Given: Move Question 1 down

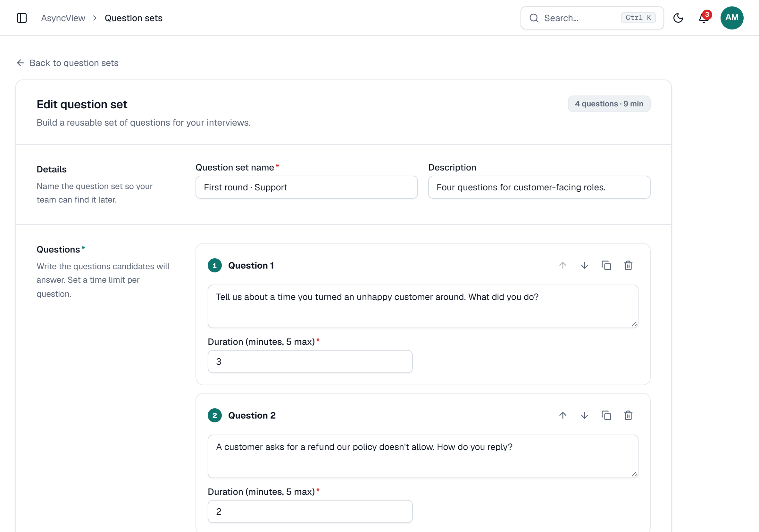Looking at the screenshot, I should coord(584,265).
